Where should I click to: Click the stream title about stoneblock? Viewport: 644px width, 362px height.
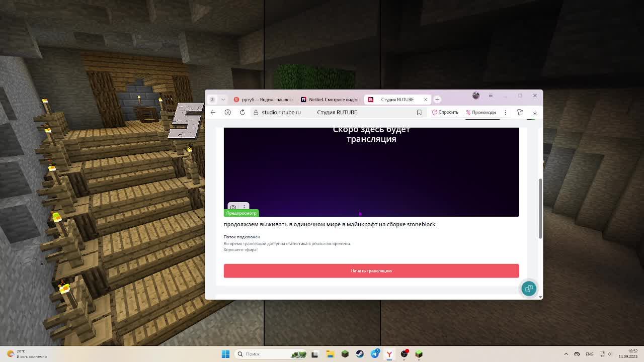[330, 224]
